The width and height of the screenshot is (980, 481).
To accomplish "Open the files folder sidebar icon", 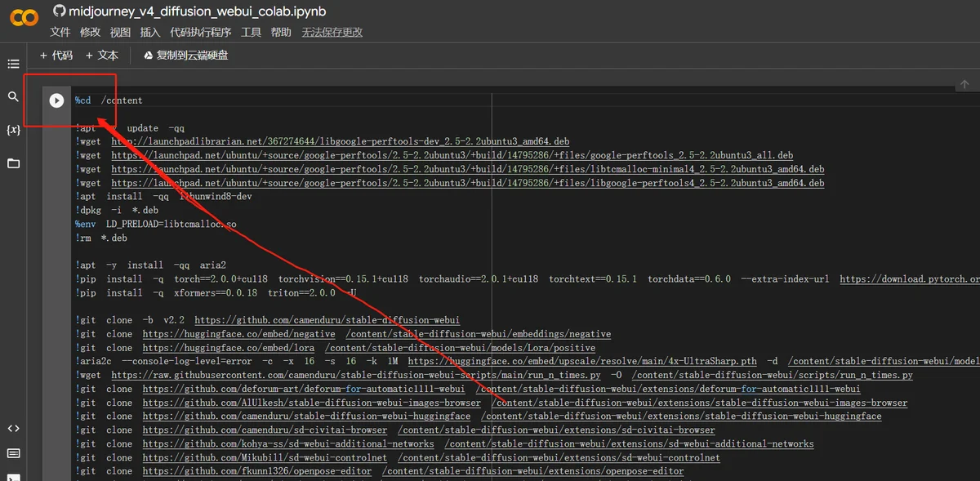I will pos(13,163).
